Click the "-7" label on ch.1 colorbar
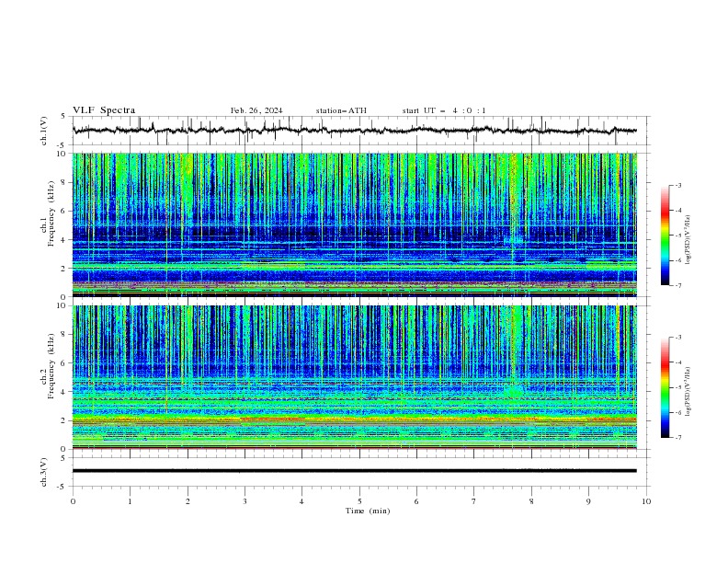 click(677, 285)
